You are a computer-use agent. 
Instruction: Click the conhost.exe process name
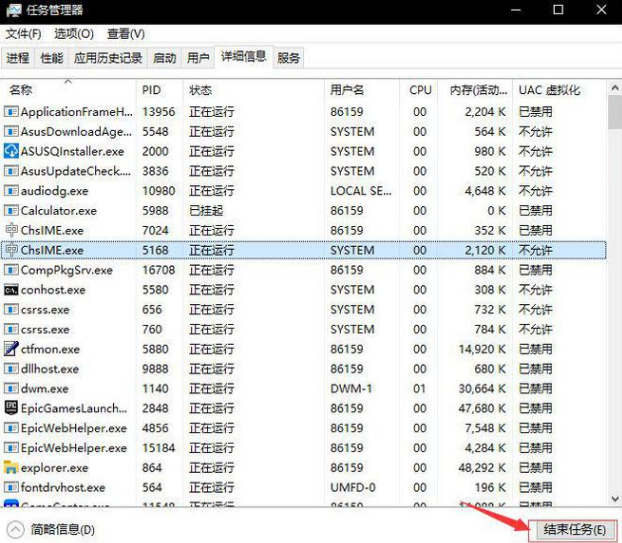click(x=53, y=290)
